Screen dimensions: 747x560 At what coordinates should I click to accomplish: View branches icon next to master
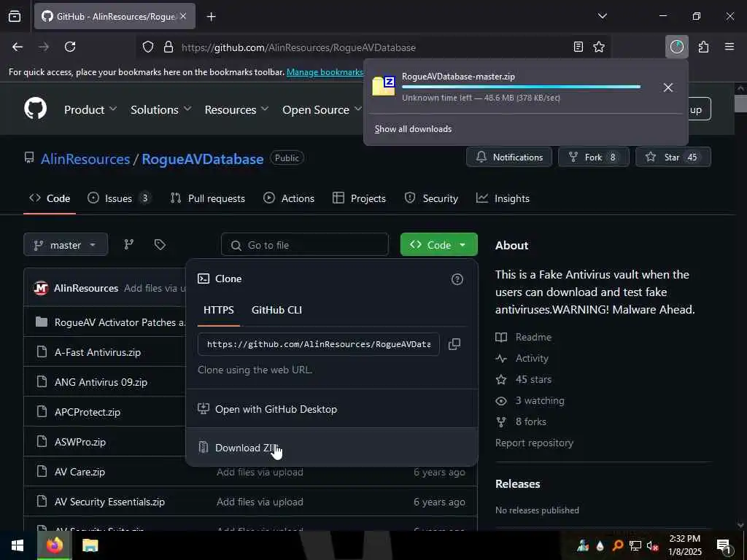click(128, 245)
